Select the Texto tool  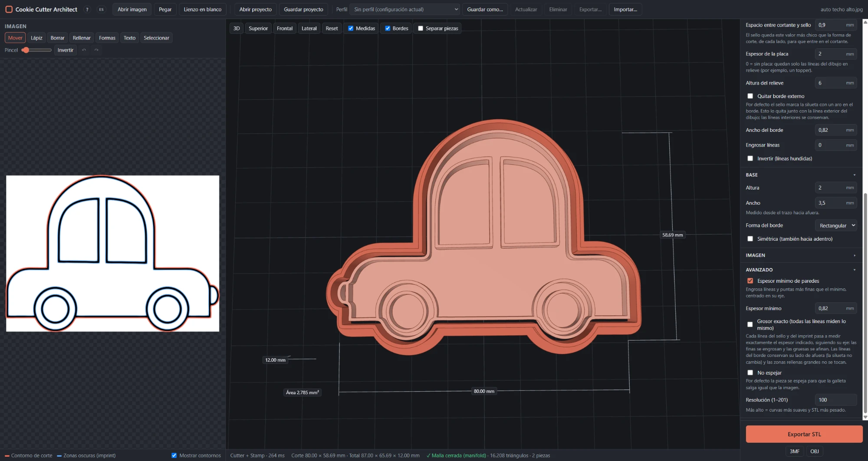coord(129,38)
